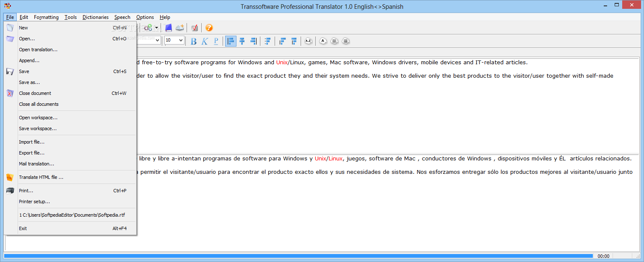Image resolution: width=644 pixels, height=262 pixels.
Task: Choose Exit in the File menu
Action: tap(70, 228)
